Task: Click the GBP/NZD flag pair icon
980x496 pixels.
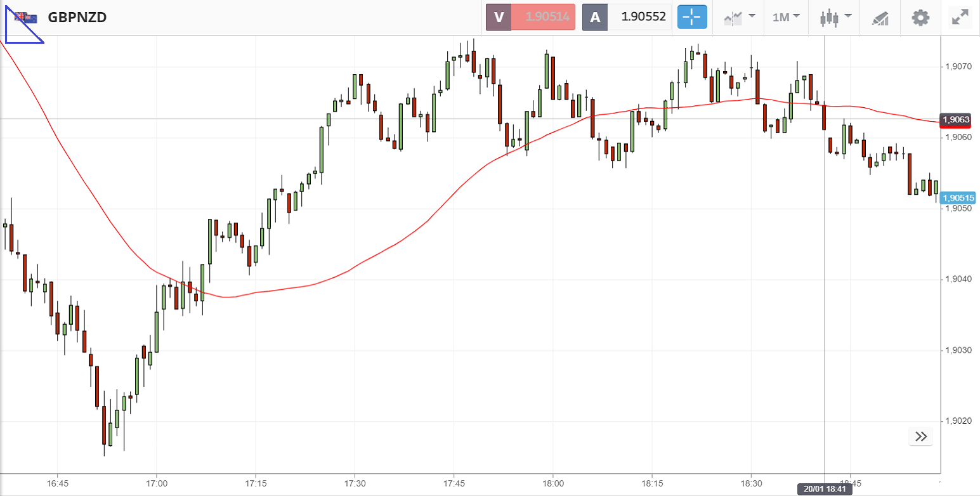Action: pyautogui.click(x=26, y=16)
